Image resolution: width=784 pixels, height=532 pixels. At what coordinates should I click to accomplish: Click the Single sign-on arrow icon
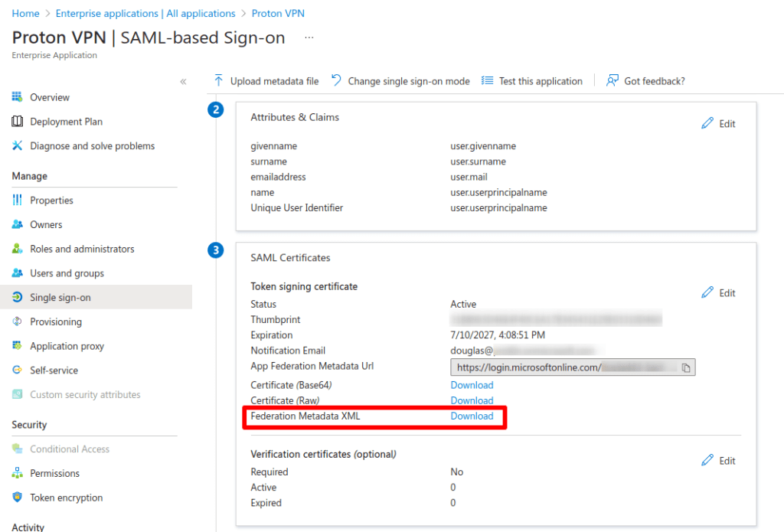click(x=17, y=297)
